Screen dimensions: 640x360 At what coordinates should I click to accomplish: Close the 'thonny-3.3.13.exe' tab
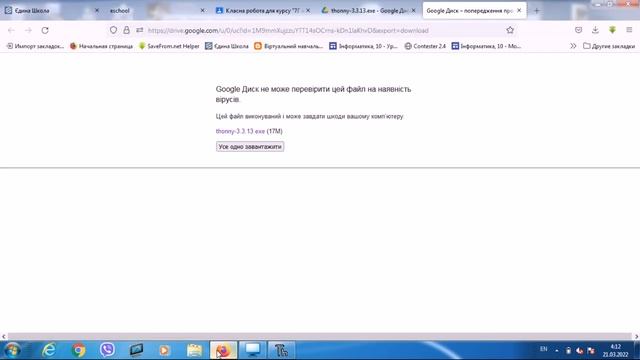pos(413,11)
